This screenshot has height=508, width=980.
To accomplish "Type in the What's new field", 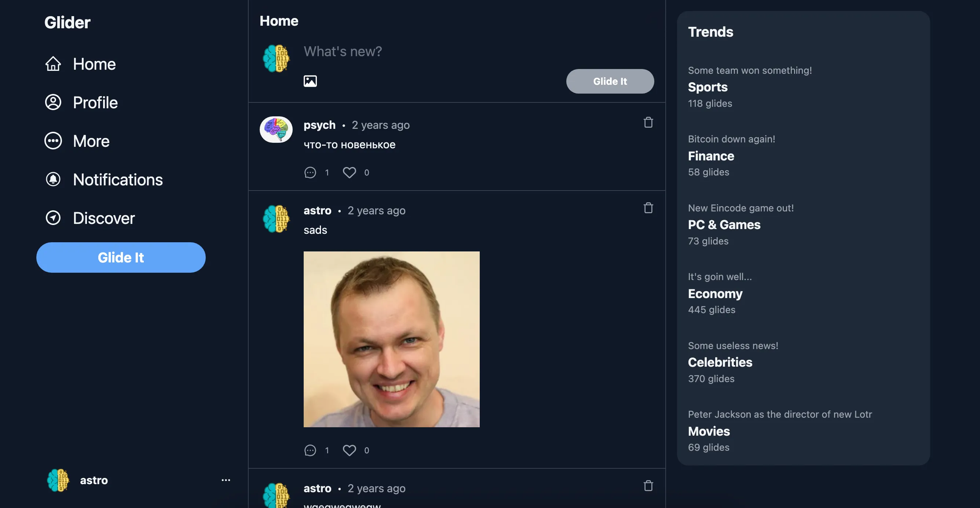I will (x=418, y=51).
